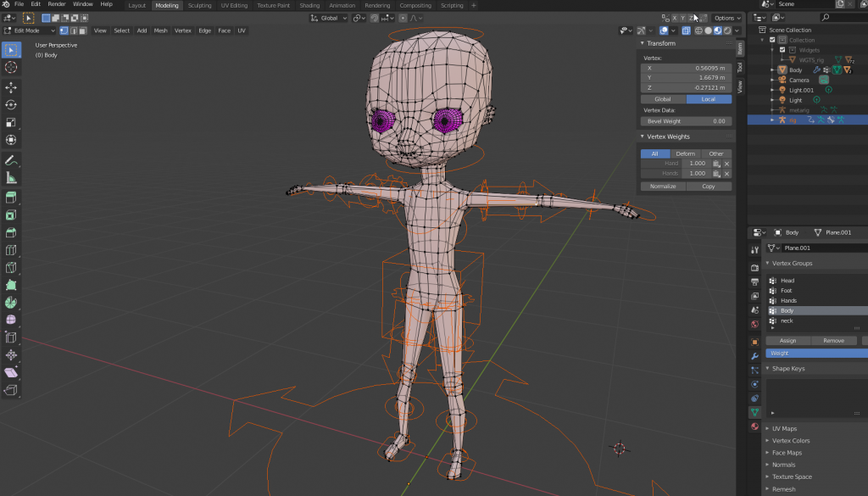This screenshot has width=868, height=496.
Task: Open the UV Editing workspace tab
Action: point(234,6)
